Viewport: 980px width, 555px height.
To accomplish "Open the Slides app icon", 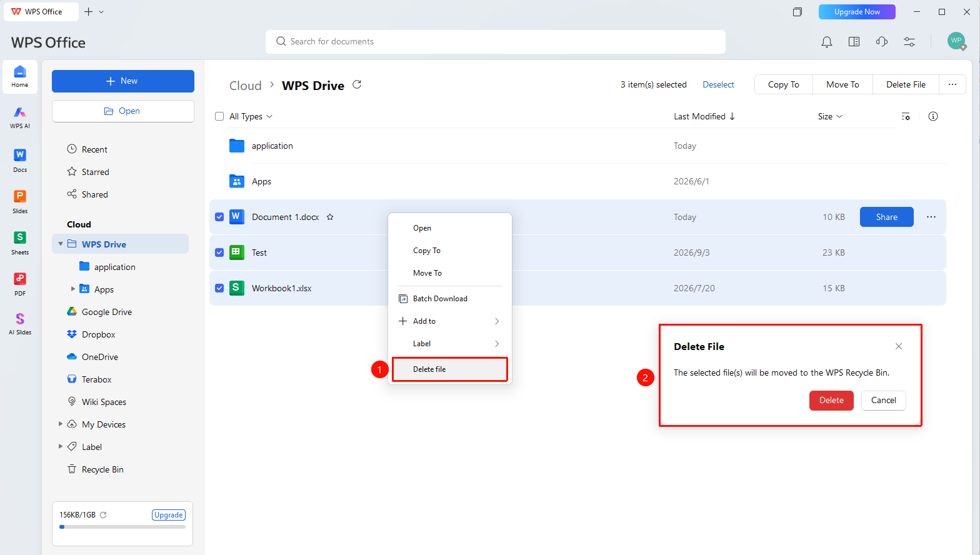I will click(20, 201).
